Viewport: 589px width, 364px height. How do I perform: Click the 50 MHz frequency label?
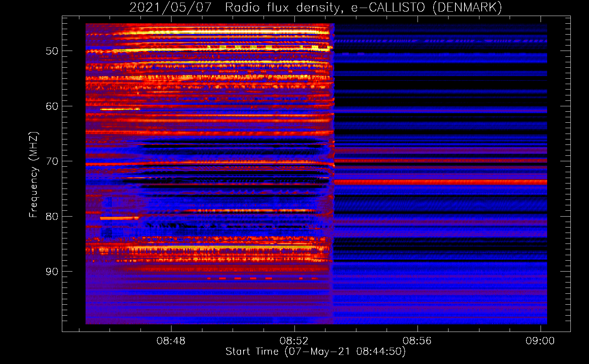point(52,51)
